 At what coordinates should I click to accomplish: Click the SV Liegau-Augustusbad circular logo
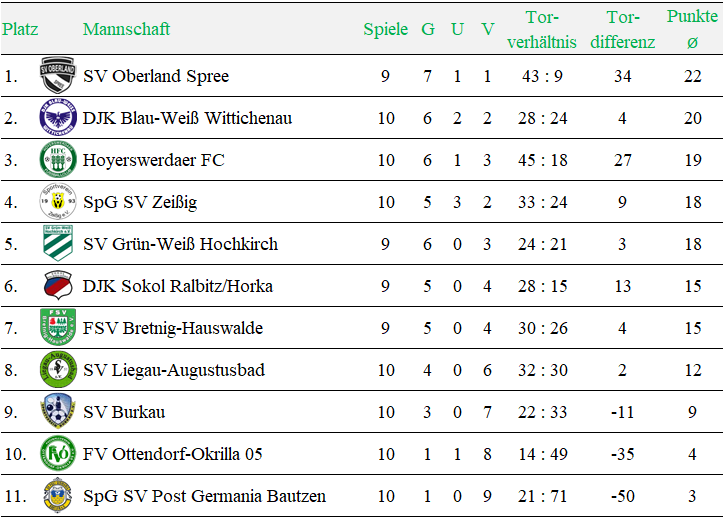click(x=58, y=369)
